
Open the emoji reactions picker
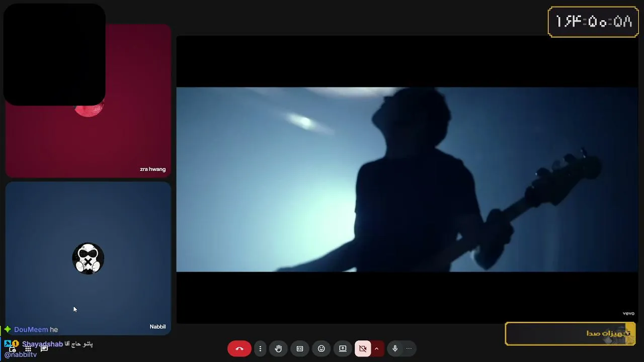[x=321, y=348]
